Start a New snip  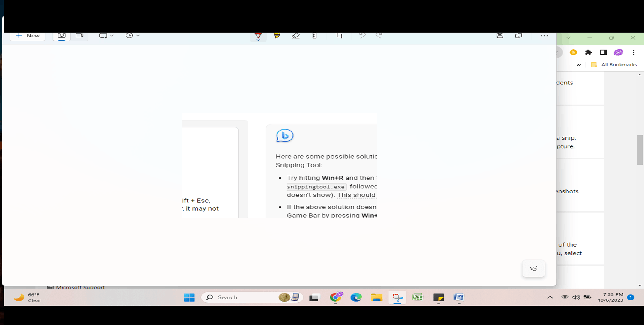coord(27,35)
